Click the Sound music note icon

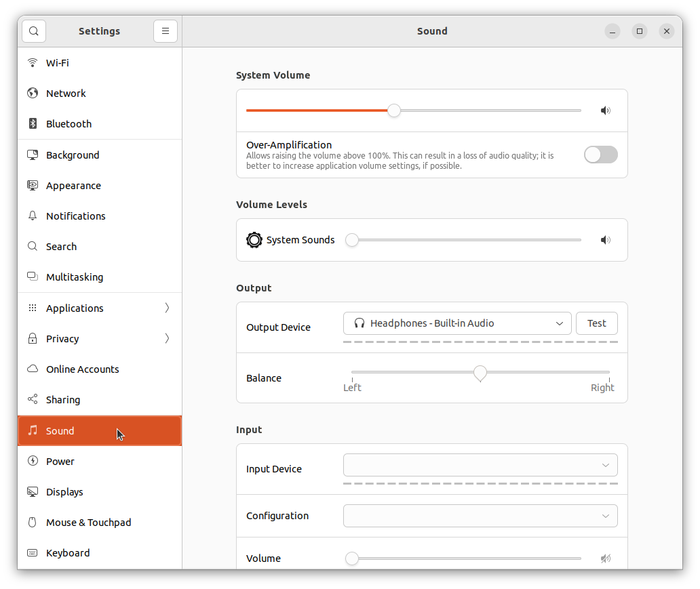coord(33,430)
